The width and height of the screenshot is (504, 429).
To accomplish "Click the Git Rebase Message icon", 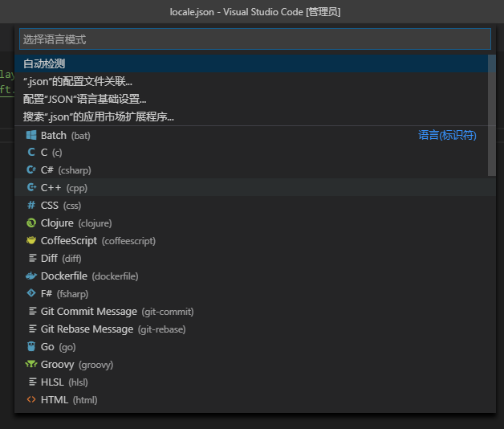I will 32,329.
